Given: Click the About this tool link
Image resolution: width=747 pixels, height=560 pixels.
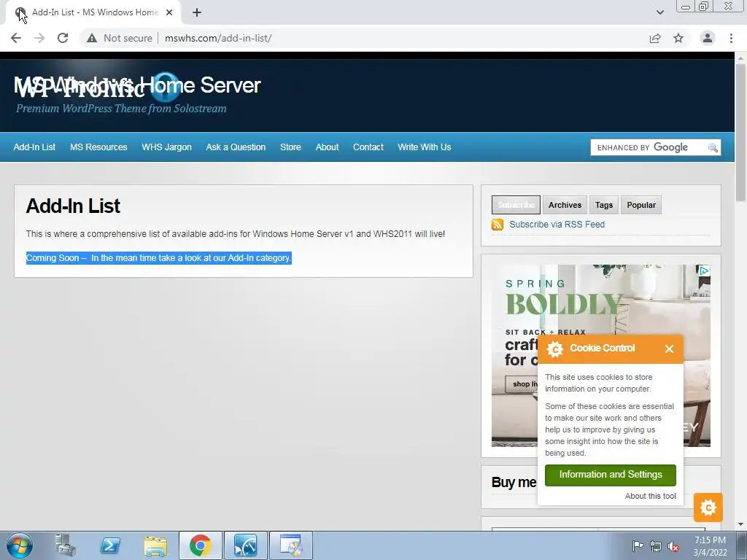Looking at the screenshot, I should pyautogui.click(x=650, y=496).
